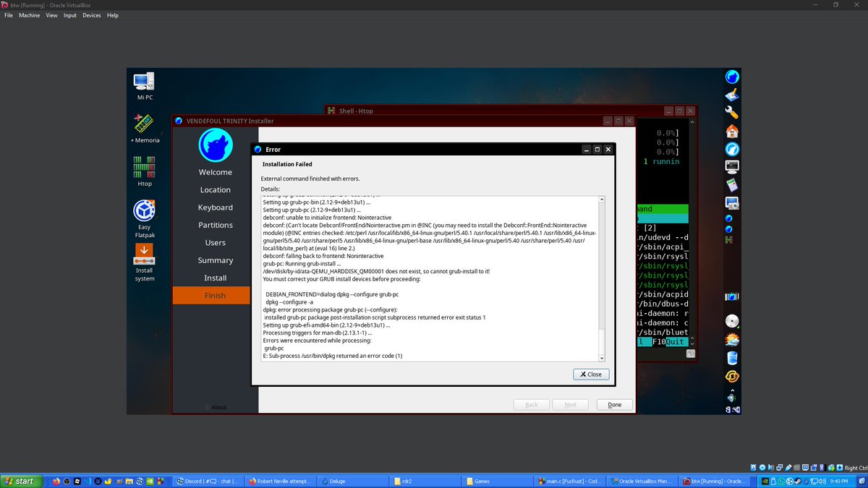868x488 pixels.
Task: Open home folder icon in right dock
Action: tap(732, 131)
